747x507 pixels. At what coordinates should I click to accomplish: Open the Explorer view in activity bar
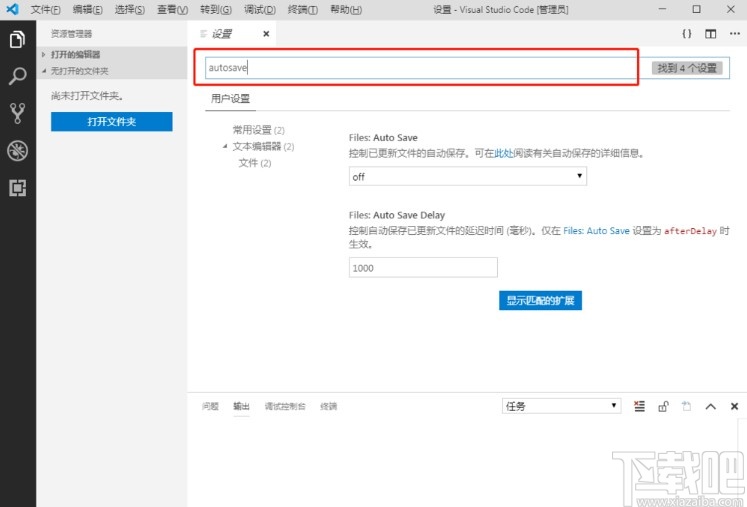coord(17,39)
